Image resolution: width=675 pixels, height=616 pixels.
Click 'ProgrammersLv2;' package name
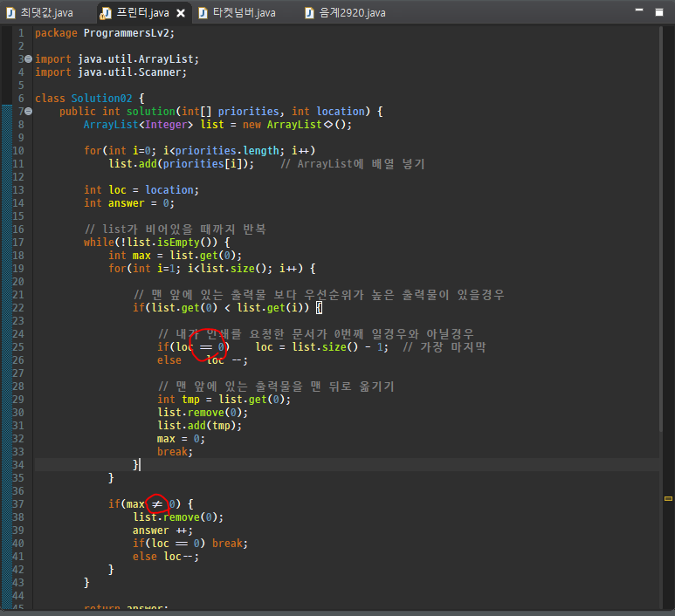(x=129, y=33)
